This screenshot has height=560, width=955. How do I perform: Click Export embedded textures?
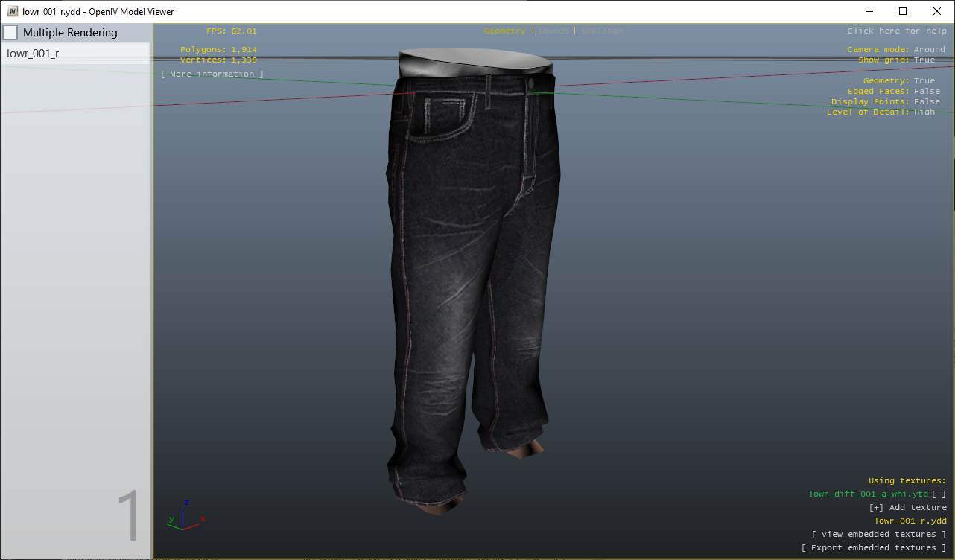tap(875, 547)
